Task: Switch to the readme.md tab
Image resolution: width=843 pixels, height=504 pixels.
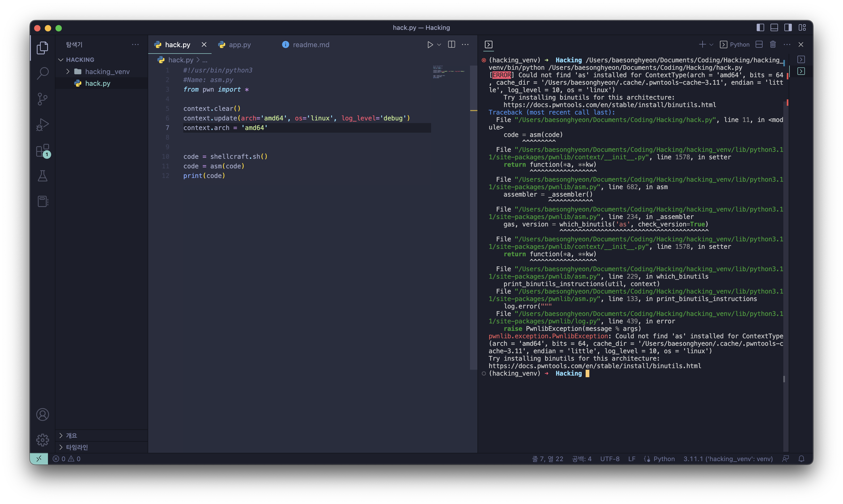Action: pos(311,44)
